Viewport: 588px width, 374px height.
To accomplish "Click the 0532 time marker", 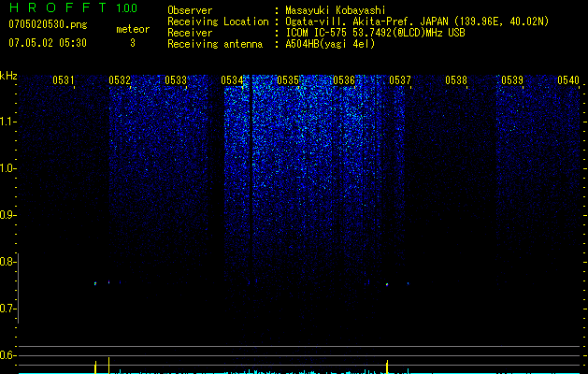I will (x=120, y=80).
